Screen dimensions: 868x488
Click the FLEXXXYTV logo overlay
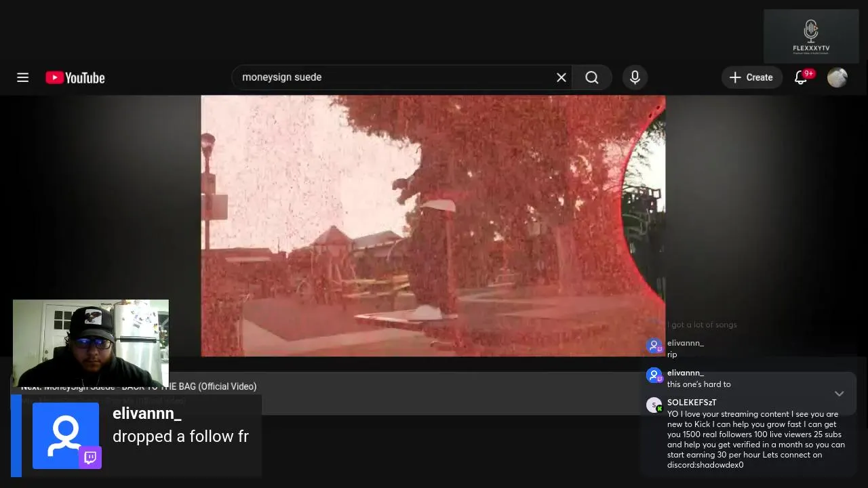coord(811,37)
